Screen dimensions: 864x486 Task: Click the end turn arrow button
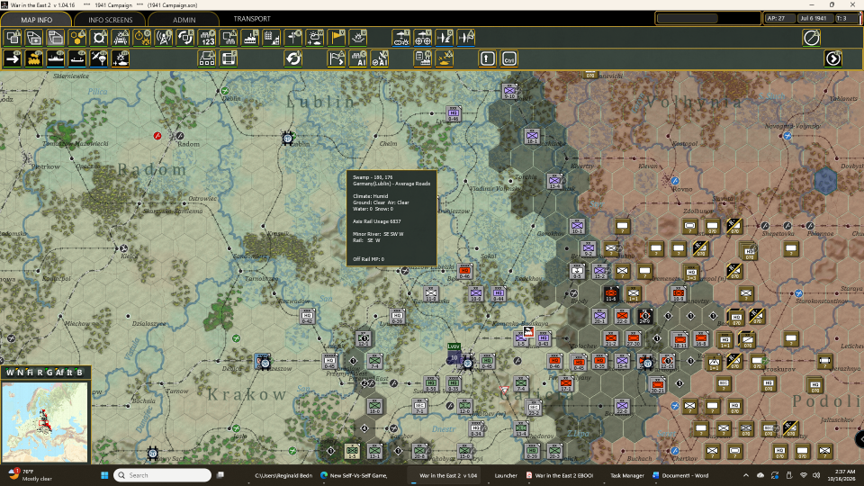pyautogui.click(x=833, y=58)
